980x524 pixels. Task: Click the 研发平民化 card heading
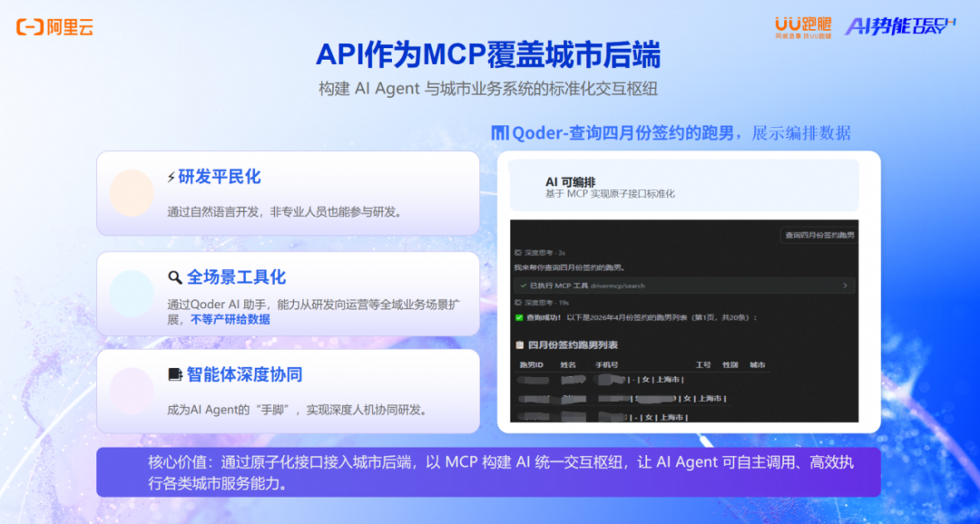[220, 178]
